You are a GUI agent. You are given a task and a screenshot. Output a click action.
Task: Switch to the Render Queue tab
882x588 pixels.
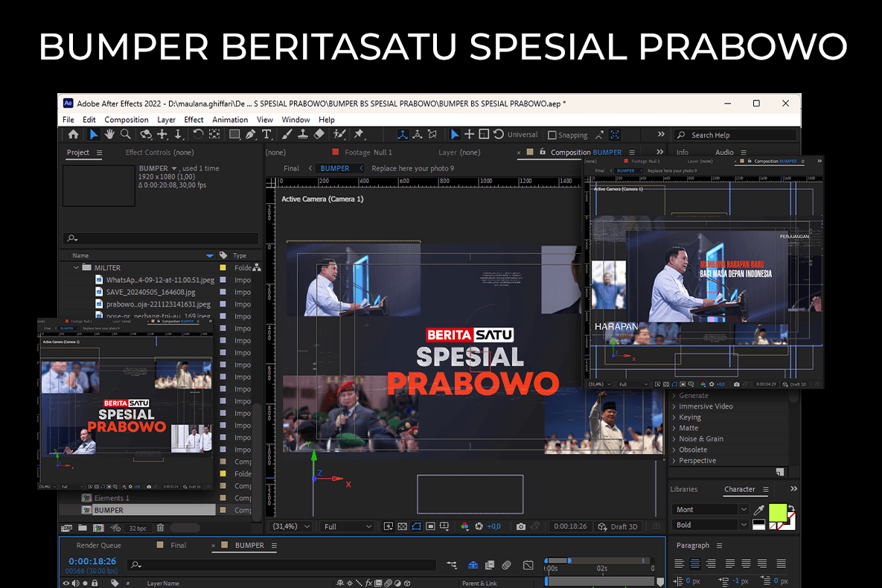[98, 546]
